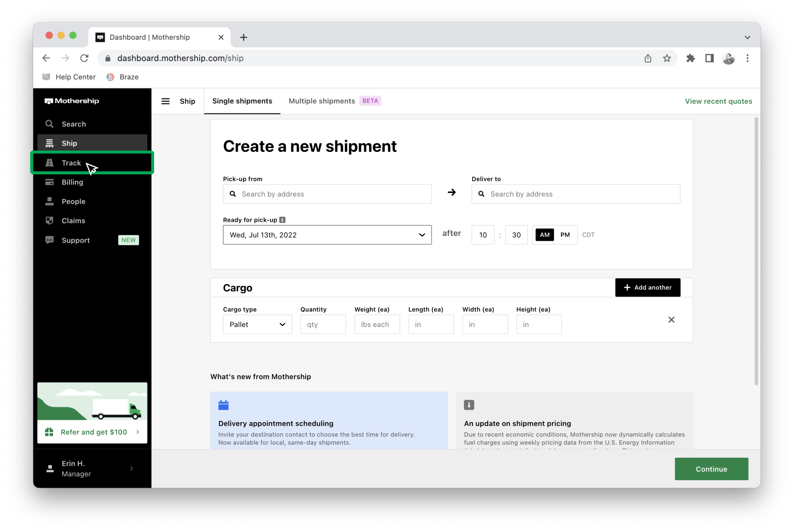Open a new browser tab

tap(243, 37)
